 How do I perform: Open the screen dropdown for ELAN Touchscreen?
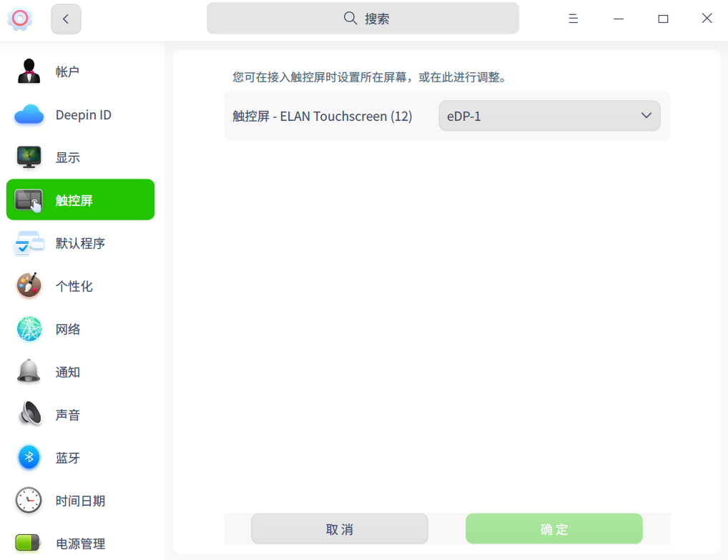point(549,115)
